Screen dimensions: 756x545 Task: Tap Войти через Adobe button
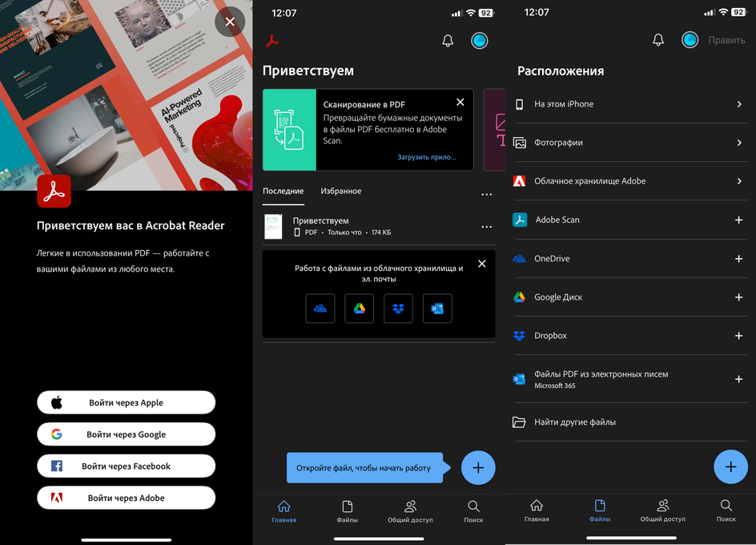[x=127, y=498]
